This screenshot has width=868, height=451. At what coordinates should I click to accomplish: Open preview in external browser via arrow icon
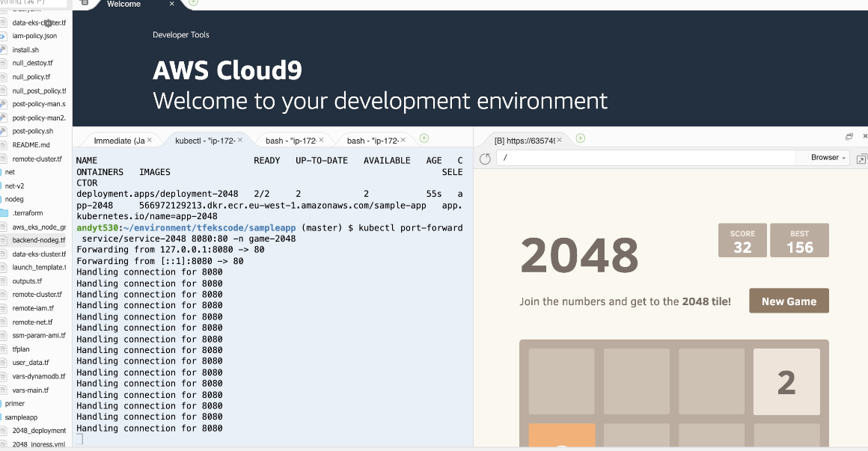[862, 158]
